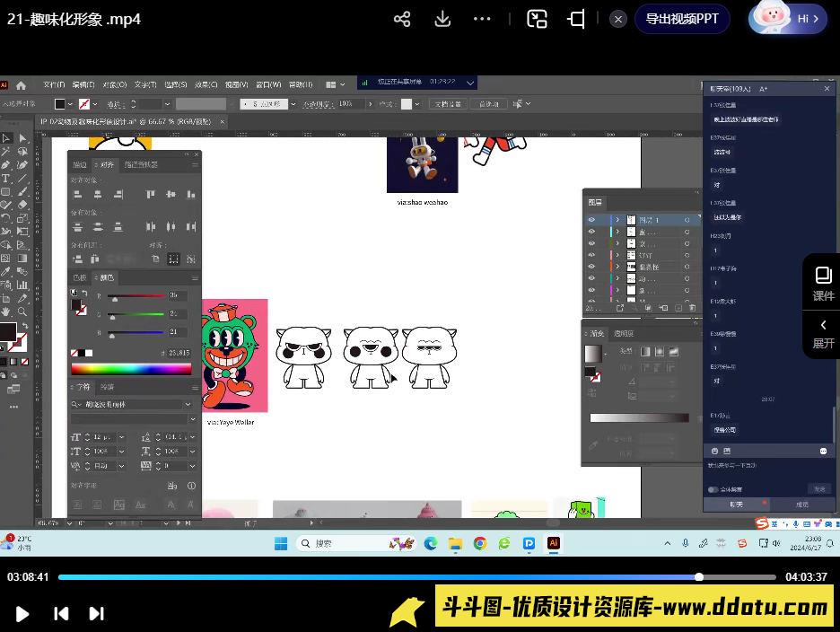
Task: Open the 课件 courseware button
Action: coord(823,283)
